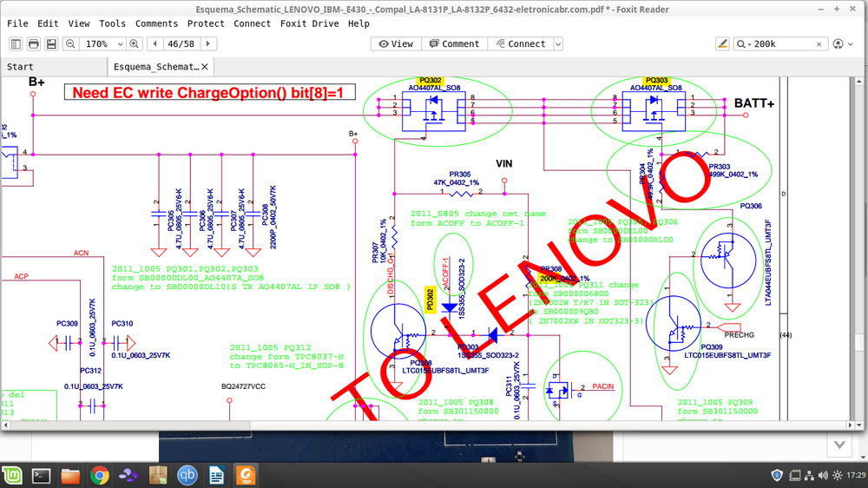Close the Esquema_Schemat document tab

point(205,67)
